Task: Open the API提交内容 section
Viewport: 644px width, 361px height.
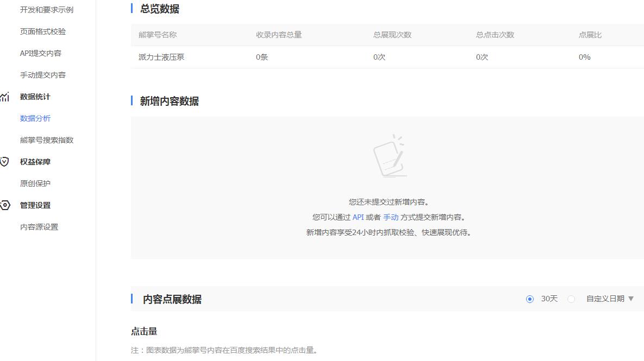Action: 39,53
